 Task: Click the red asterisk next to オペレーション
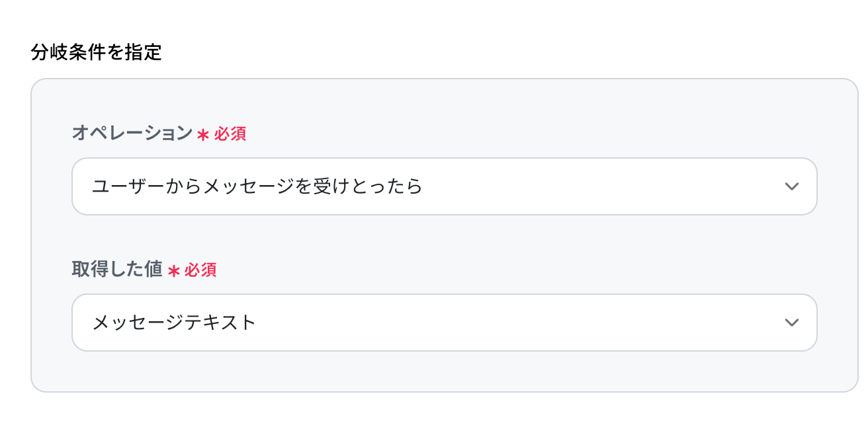[x=203, y=135]
